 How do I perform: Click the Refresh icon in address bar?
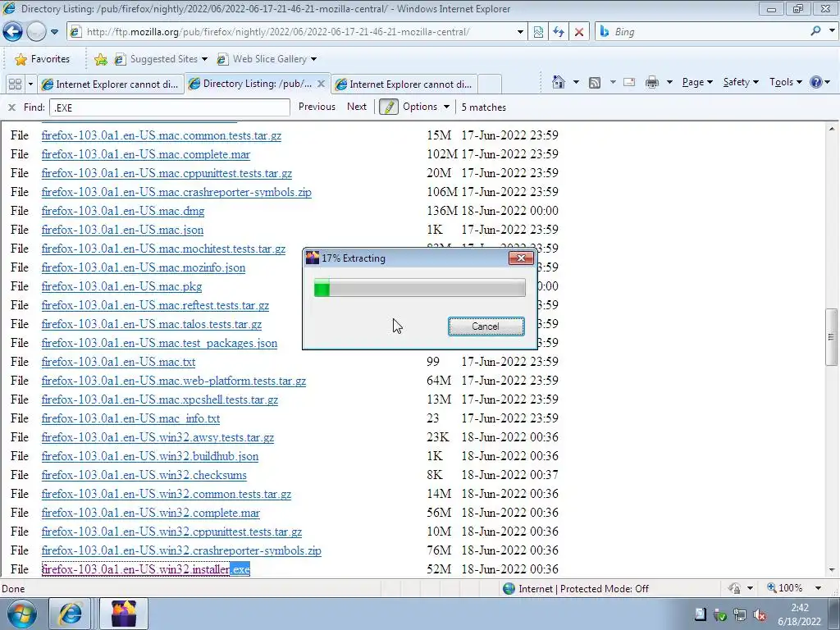coord(559,32)
